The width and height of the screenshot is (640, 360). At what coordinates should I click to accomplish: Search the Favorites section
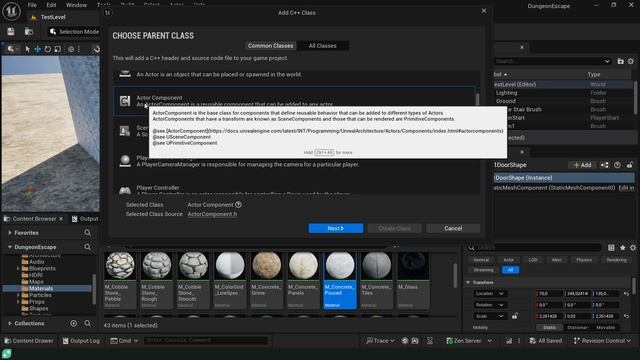click(87, 233)
